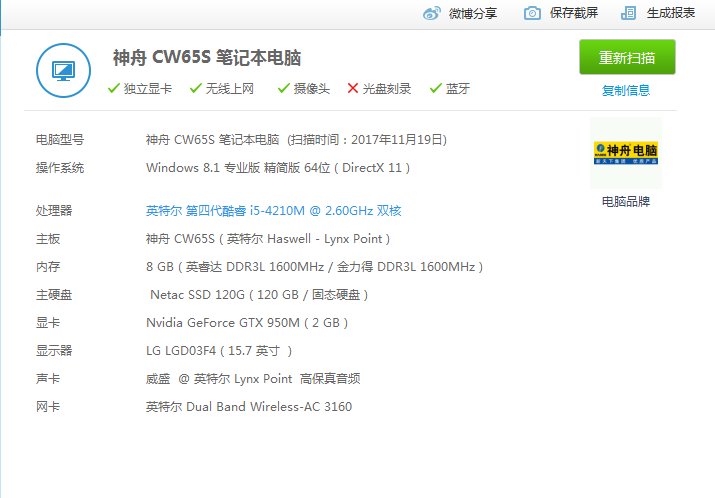Click the LG LGD03F4 display value
The width and height of the screenshot is (715, 498).
(x=219, y=351)
